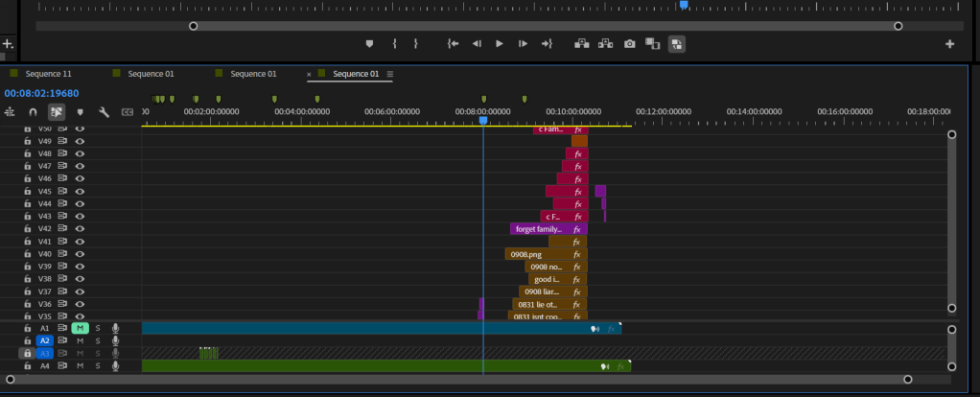The image size is (980, 397).
Task: Hide track V45 with eye icon
Action: point(81,191)
